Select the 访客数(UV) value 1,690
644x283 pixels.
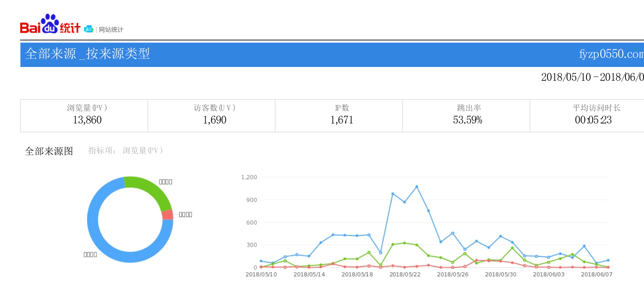215,120
